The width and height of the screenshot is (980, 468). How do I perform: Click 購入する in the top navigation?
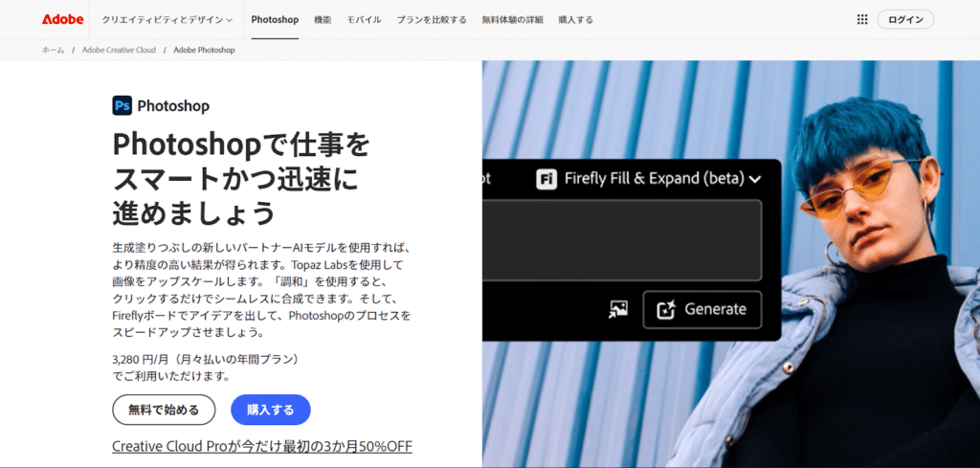point(575,19)
